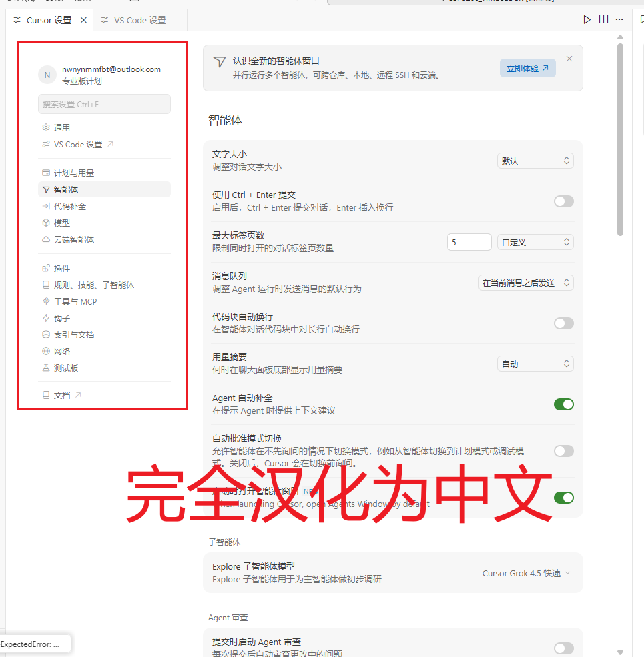The image size is (644, 657).
Task: Click the ExpectedError notification
Action: tap(35, 644)
